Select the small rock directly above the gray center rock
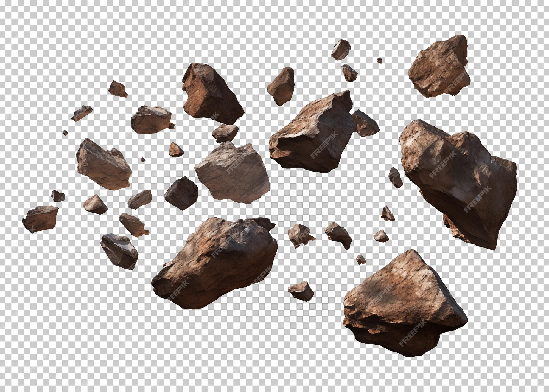 point(225,133)
